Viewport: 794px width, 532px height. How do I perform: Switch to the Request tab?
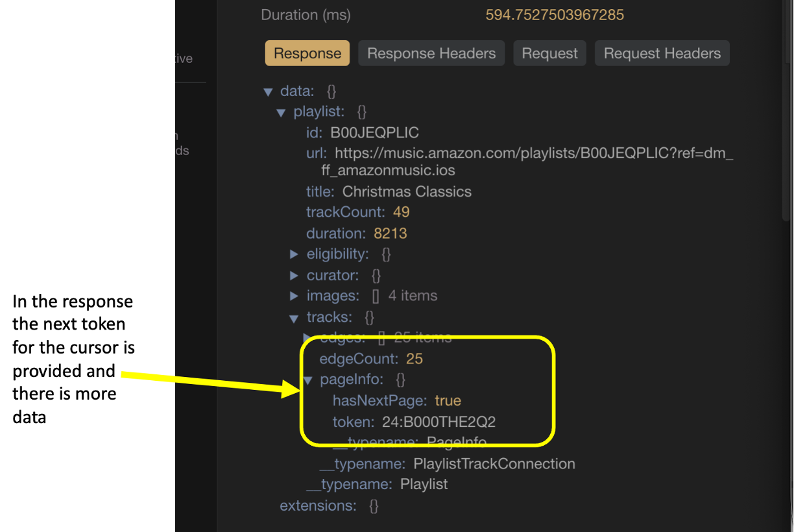pyautogui.click(x=549, y=53)
